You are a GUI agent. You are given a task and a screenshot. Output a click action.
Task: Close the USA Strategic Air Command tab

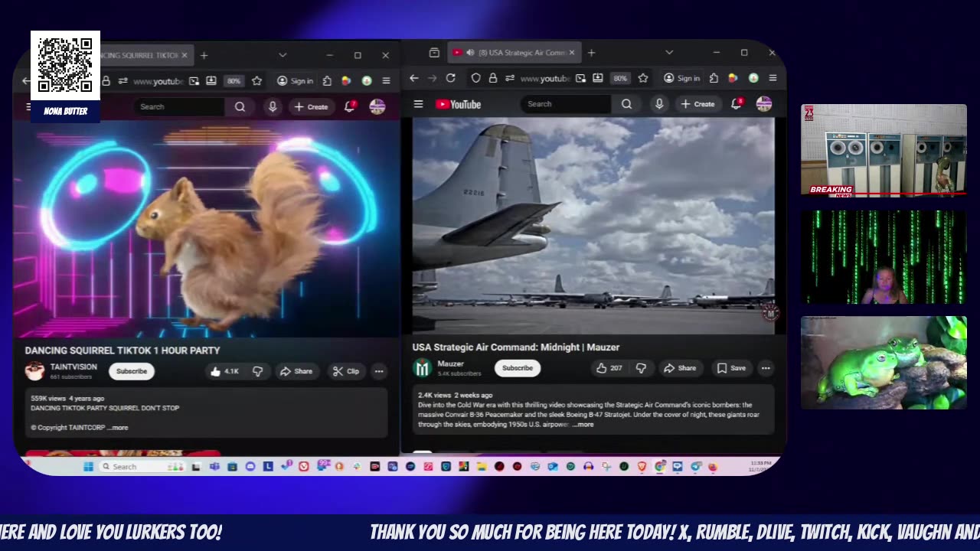click(572, 53)
